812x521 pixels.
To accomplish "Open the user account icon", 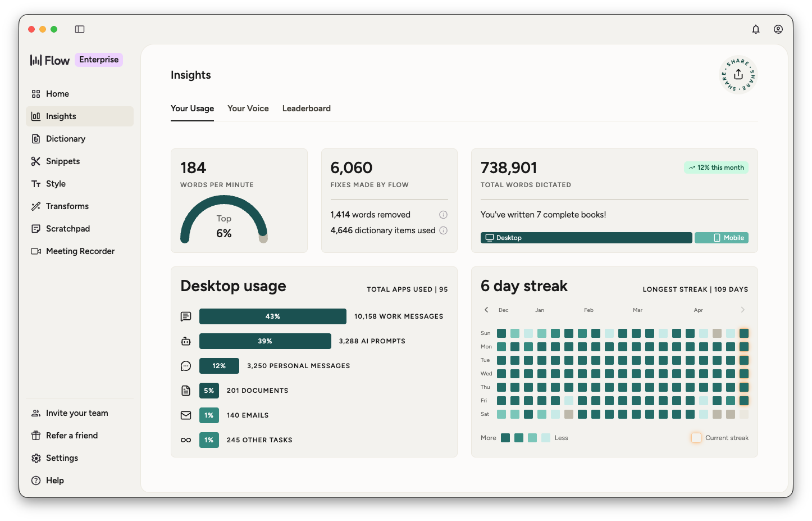I will pos(778,29).
